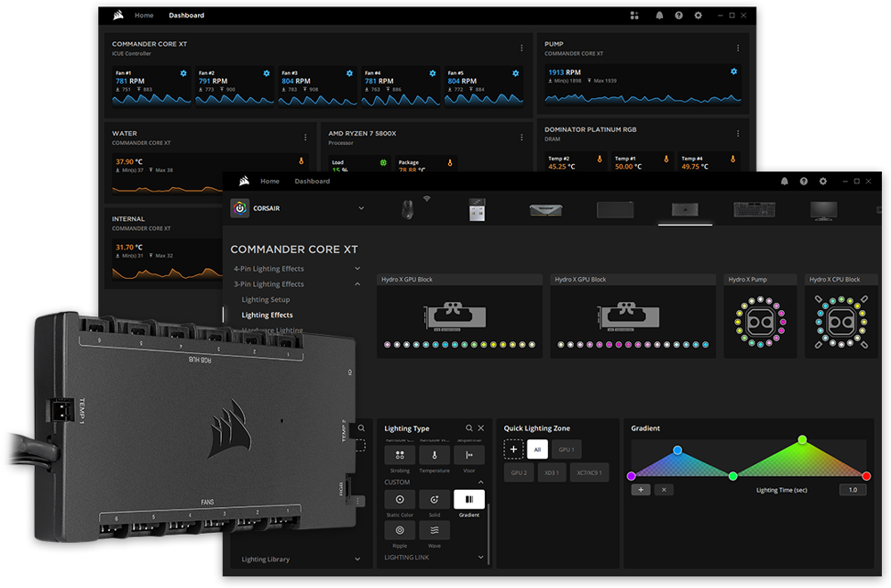Expand the LIGHTING LINK group
This screenshot has width=891, height=588.
click(x=481, y=558)
